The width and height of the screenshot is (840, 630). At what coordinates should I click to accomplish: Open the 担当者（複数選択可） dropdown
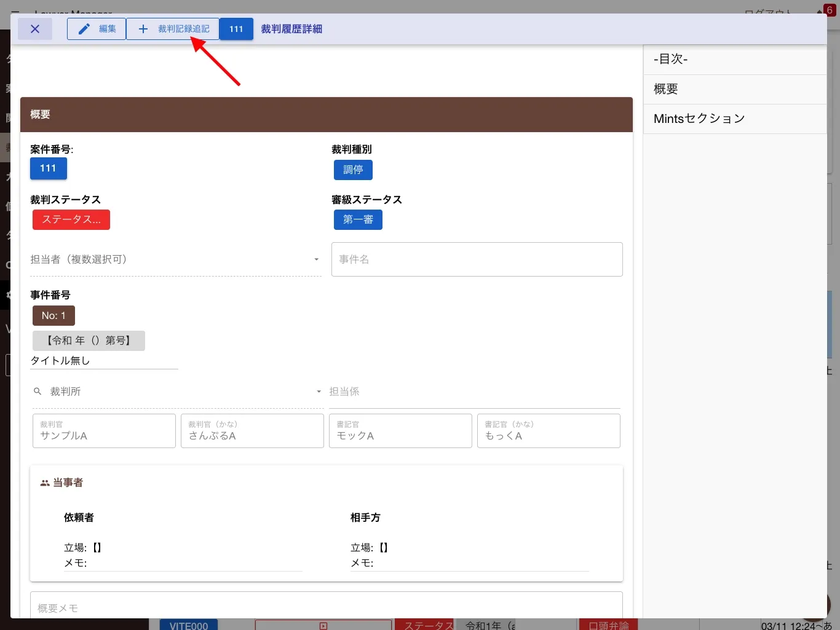[176, 259]
